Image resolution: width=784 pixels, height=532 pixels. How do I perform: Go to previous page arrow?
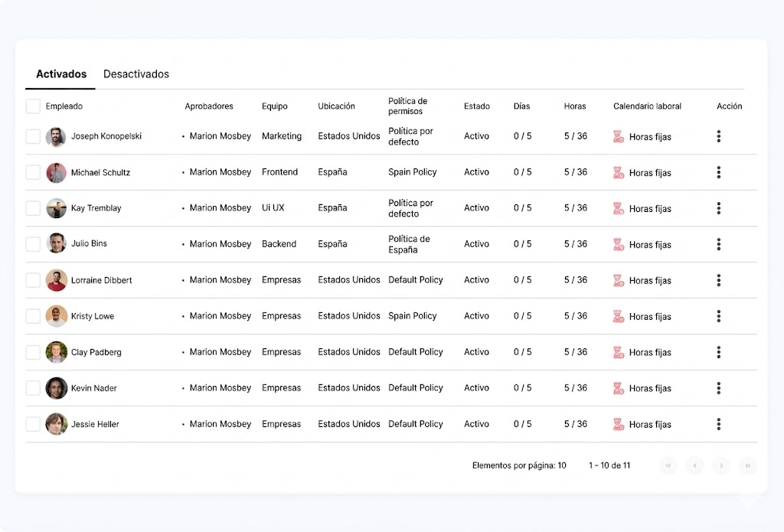(694, 465)
